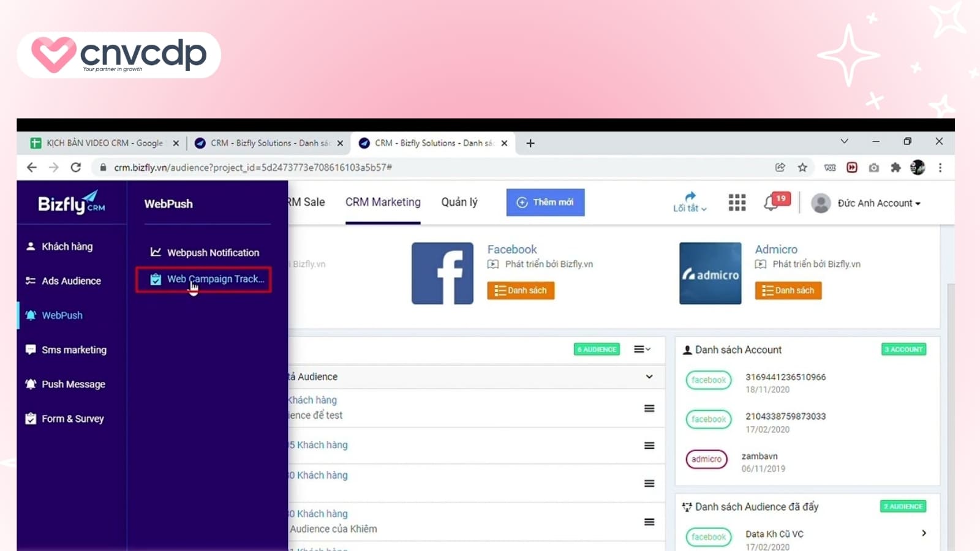Open Sms marketing section

[73, 349]
